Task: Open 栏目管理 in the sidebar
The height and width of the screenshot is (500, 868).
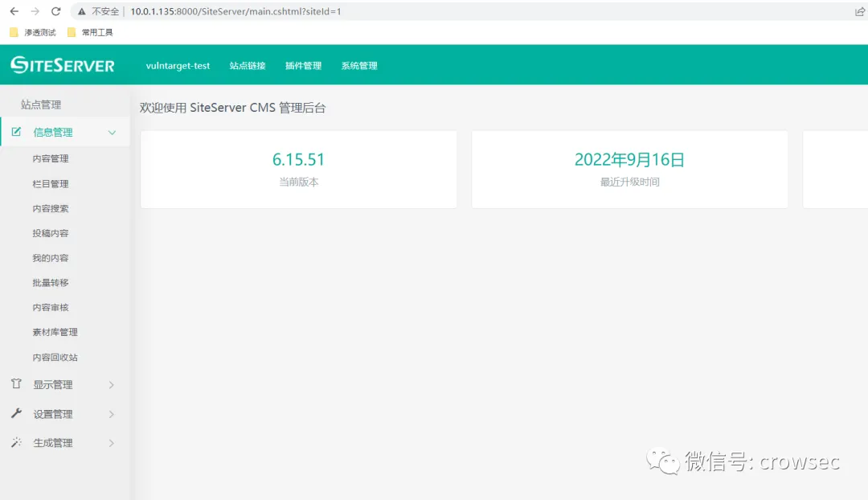Action: (x=51, y=183)
